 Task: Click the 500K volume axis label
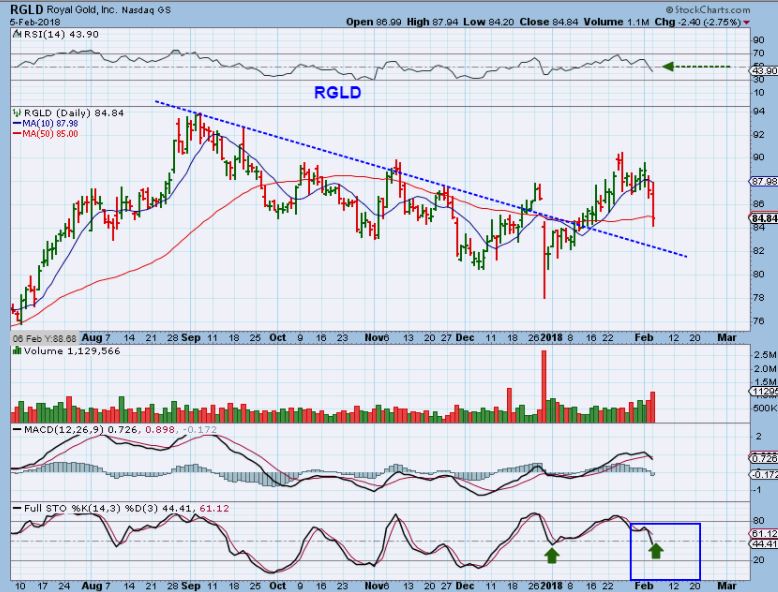coord(765,408)
